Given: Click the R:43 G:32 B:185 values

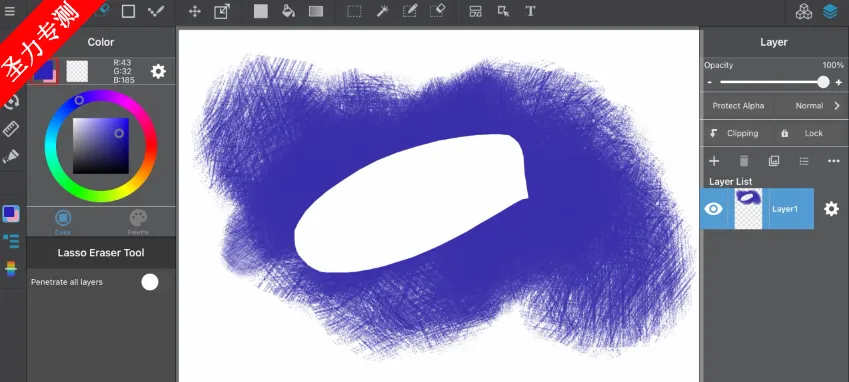Looking at the screenshot, I should point(123,71).
